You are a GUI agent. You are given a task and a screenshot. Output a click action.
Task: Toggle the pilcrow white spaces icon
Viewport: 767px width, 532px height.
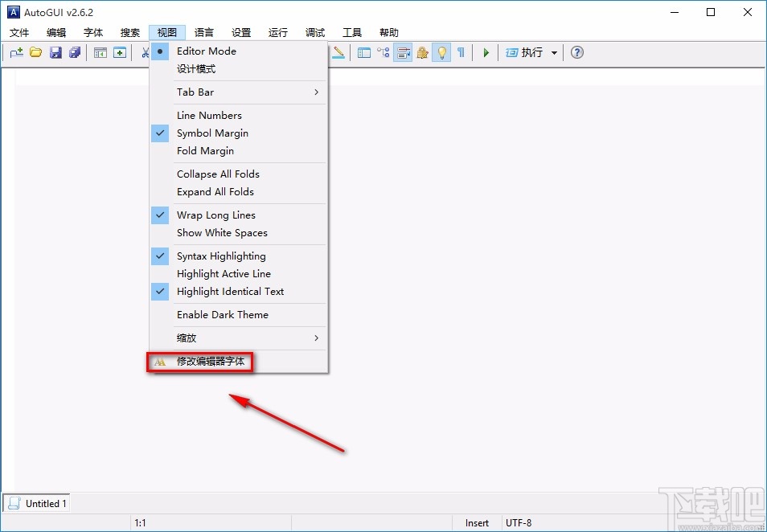coord(461,52)
